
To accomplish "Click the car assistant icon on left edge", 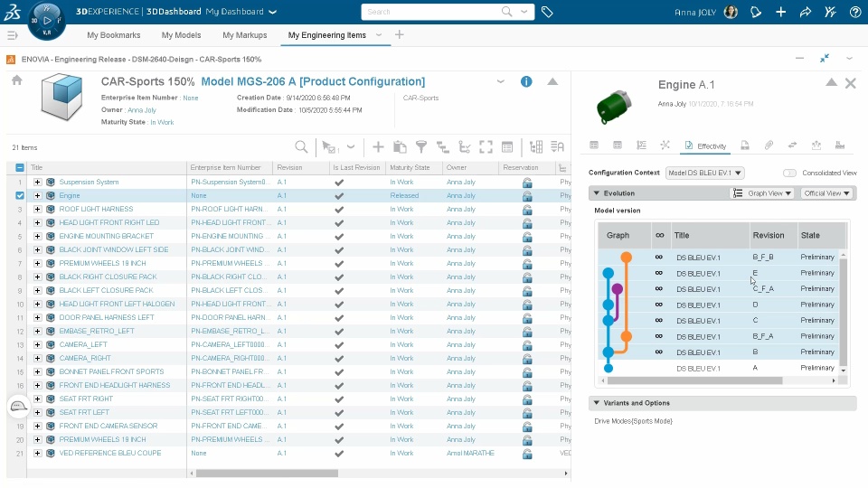I will click(18, 407).
